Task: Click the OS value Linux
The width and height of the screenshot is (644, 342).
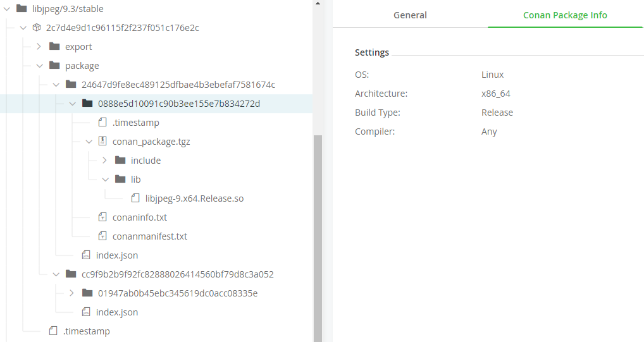Action: click(492, 75)
